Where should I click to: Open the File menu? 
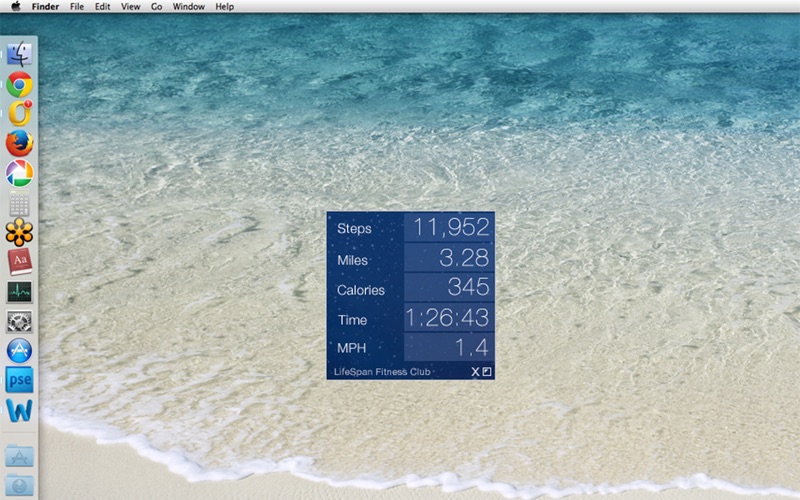(77, 7)
